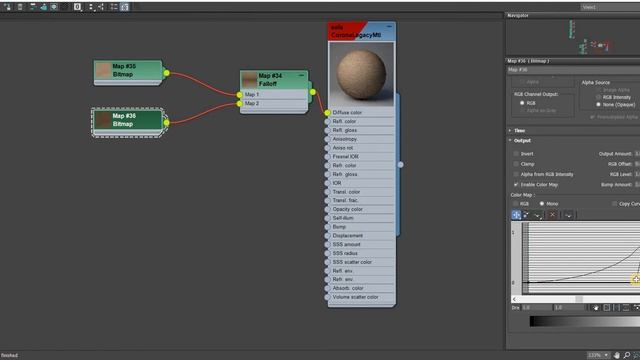Viewport: 640px width, 360px height.
Task: Enable the Clamp checkbox
Action: tap(516, 164)
